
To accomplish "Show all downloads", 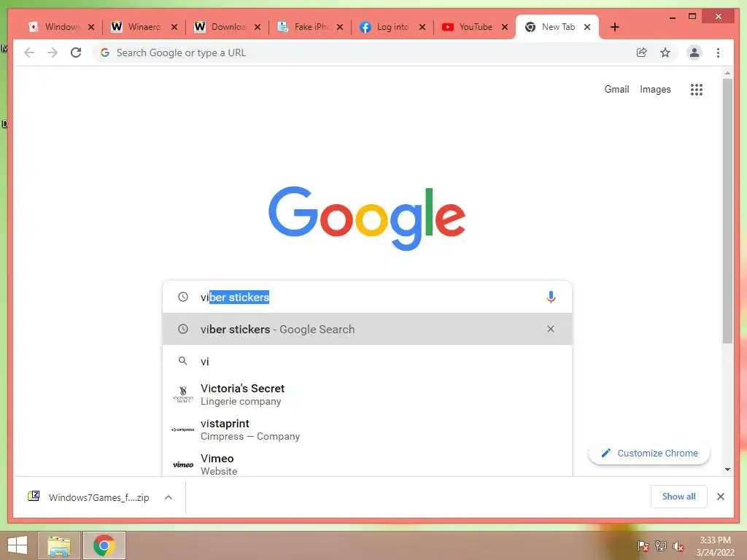I will 679,497.
